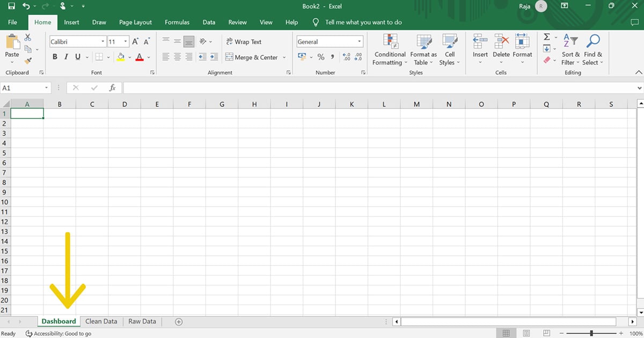
Task: Click the Format Painter brush icon
Action: [x=28, y=61]
